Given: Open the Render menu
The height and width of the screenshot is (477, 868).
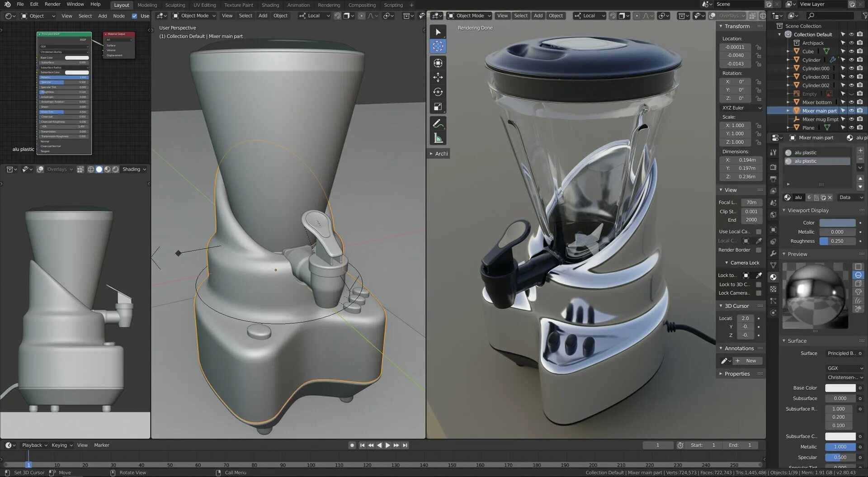Looking at the screenshot, I should (x=52, y=4).
